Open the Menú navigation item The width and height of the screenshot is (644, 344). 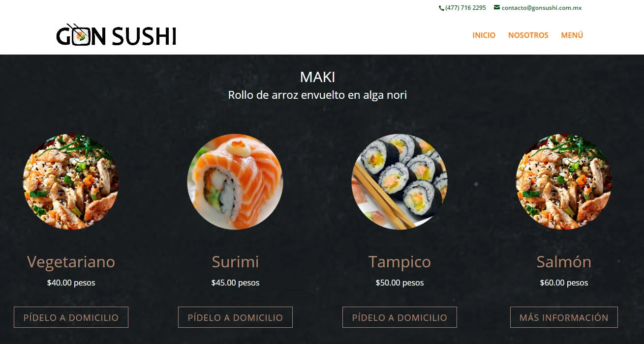[572, 35]
